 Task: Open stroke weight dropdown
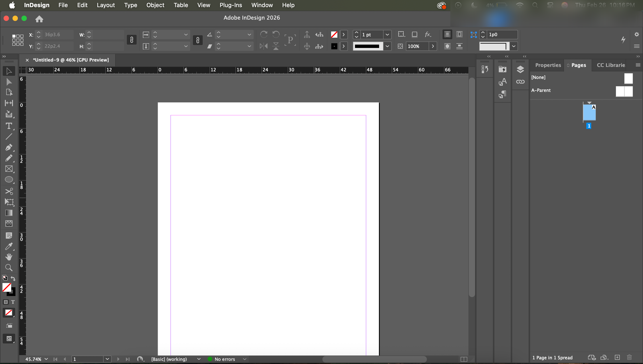tap(387, 35)
